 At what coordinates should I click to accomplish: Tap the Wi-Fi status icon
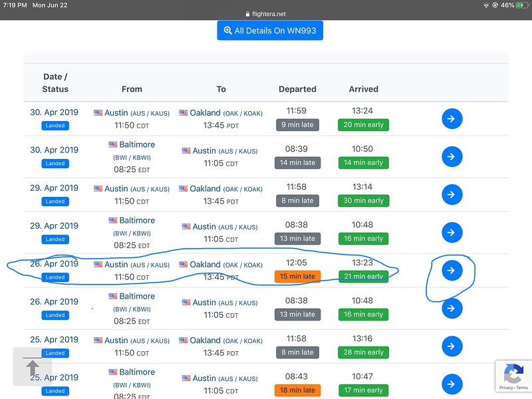pos(486,5)
